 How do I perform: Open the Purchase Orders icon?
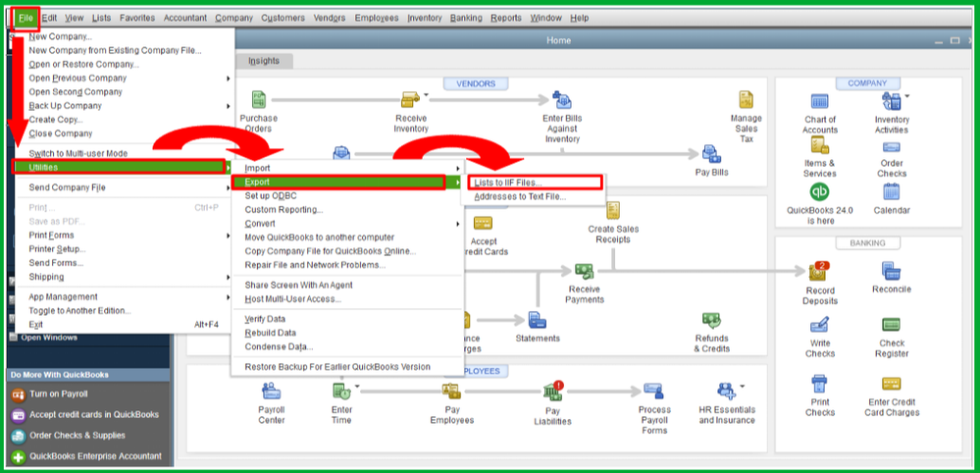[x=259, y=100]
